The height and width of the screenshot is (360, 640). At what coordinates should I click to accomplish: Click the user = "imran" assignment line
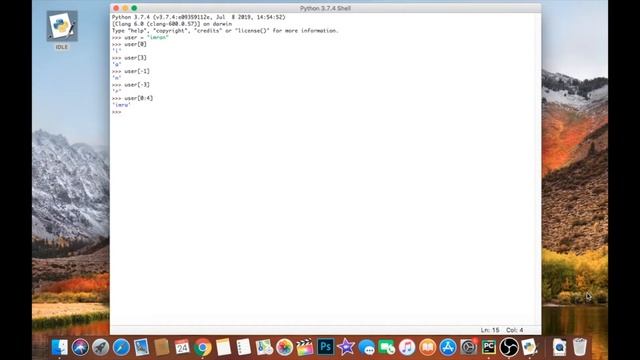140,38
